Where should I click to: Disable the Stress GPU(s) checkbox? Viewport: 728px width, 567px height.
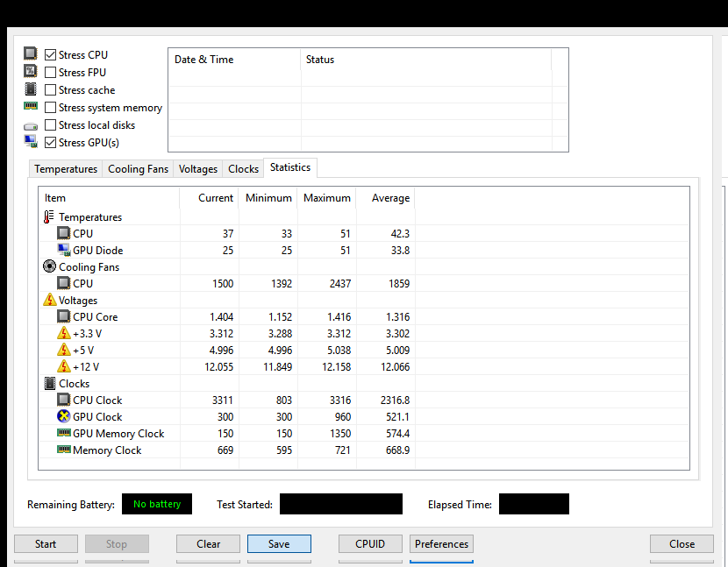pos(51,143)
